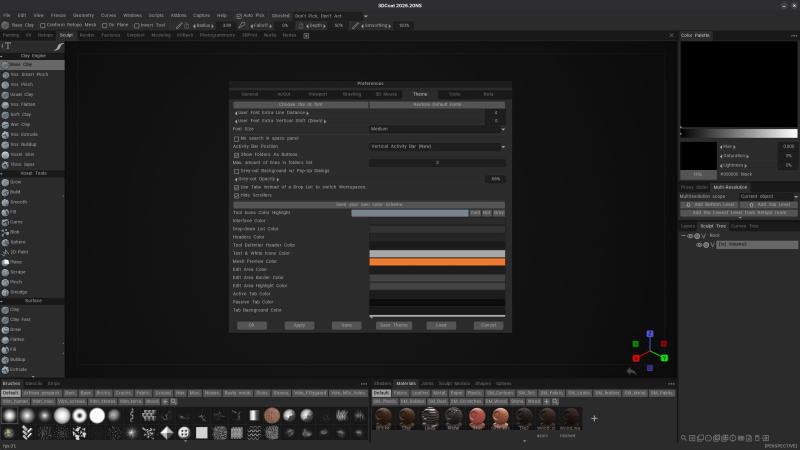The width and height of the screenshot is (800, 450).
Task: Toggle On Plane checkbox
Action: pyautogui.click(x=105, y=26)
